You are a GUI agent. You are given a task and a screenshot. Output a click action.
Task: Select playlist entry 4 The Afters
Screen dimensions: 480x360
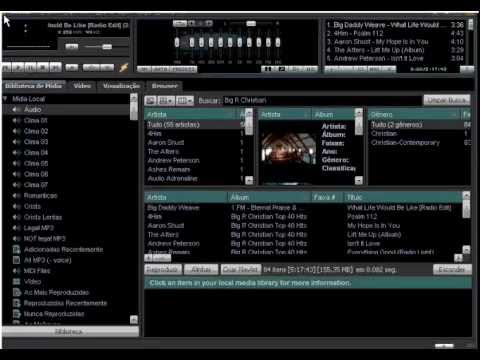395,50
